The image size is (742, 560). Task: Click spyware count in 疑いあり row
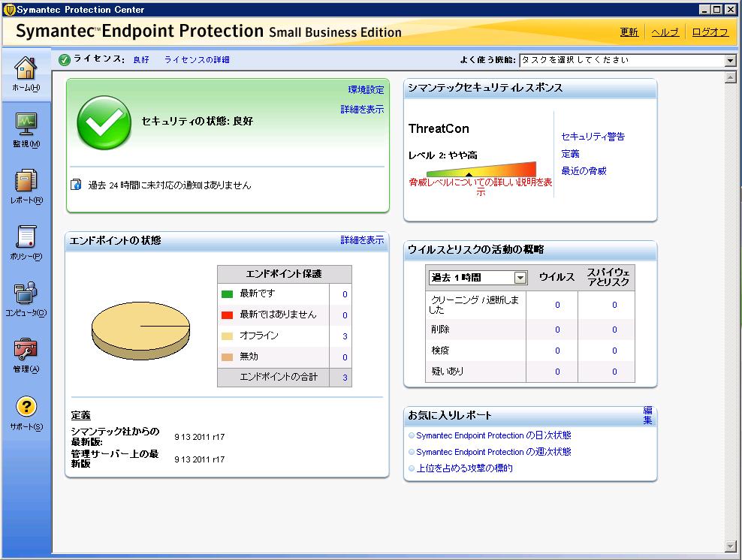click(615, 372)
